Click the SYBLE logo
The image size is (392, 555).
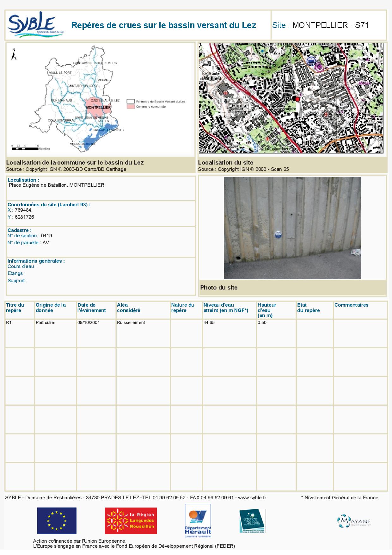pyautogui.click(x=36, y=25)
